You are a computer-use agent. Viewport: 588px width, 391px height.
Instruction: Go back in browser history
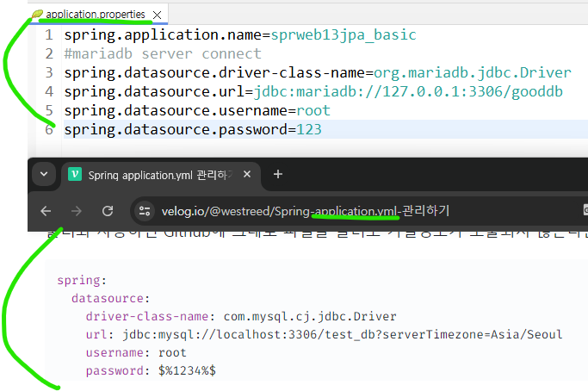46,211
